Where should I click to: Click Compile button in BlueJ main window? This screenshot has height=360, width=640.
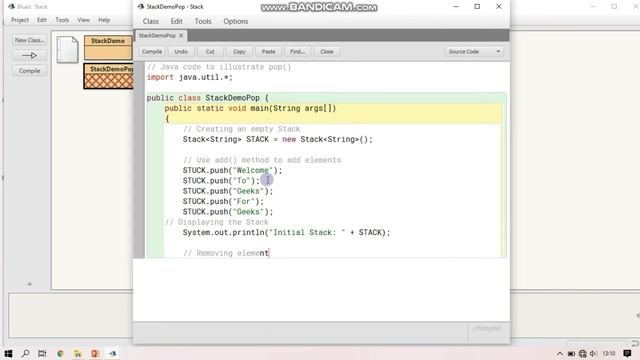[29, 71]
